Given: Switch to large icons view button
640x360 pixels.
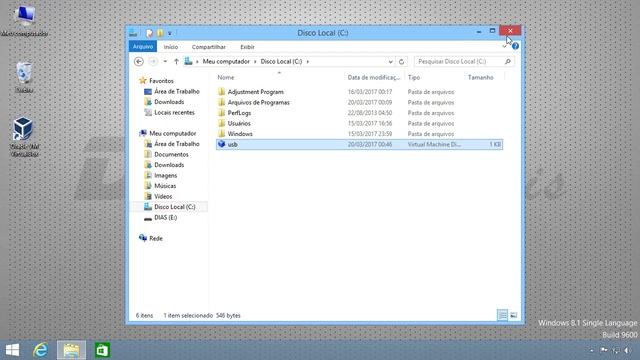Looking at the screenshot, I should point(514,315).
